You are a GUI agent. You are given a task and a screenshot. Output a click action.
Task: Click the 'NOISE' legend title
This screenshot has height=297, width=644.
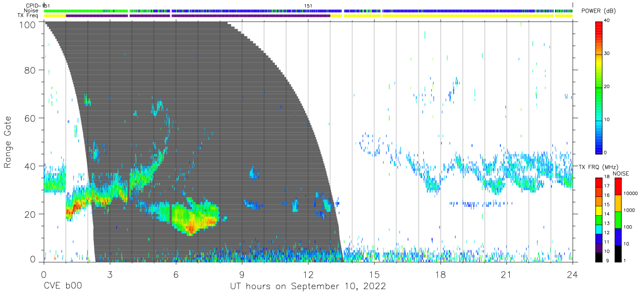coord(620,173)
